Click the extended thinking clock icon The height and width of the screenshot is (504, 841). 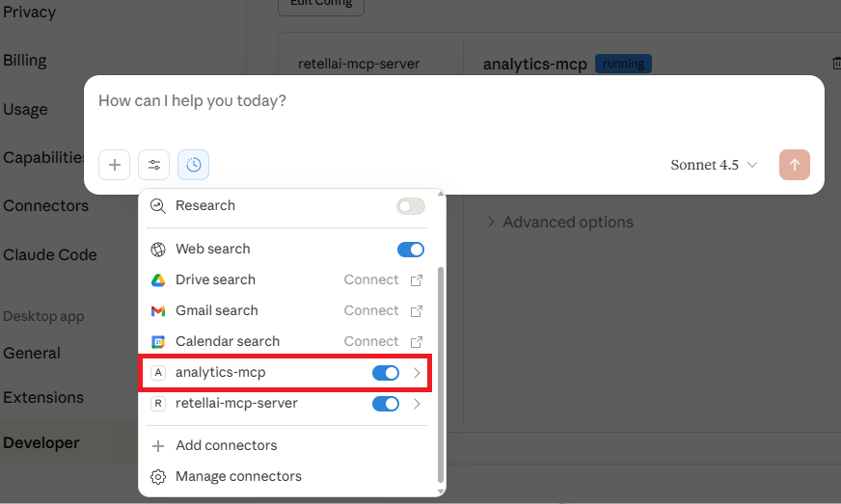(193, 165)
